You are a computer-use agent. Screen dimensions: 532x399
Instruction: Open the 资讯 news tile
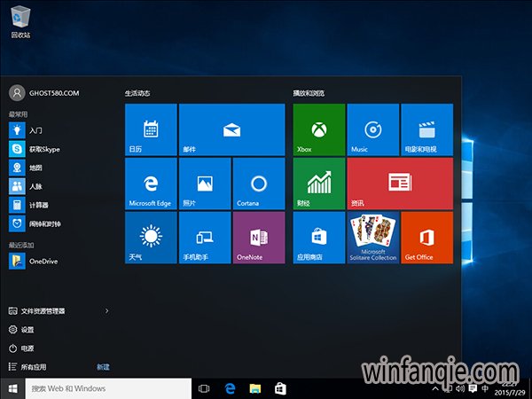point(400,184)
